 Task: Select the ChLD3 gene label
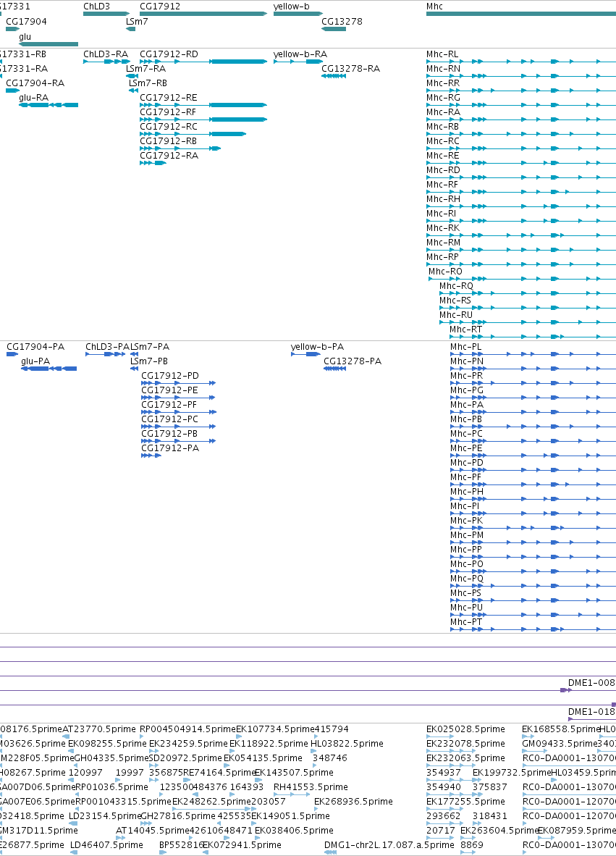tap(96, 7)
